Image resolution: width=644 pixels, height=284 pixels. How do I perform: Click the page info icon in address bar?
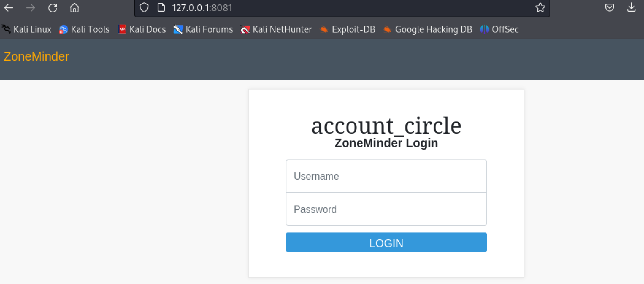tap(161, 8)
